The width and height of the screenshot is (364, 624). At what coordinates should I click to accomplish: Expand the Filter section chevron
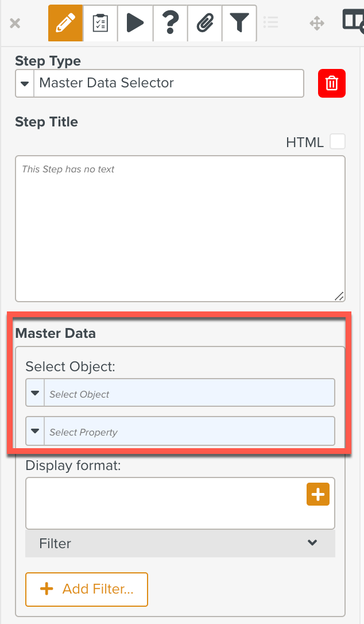point(312,542)
